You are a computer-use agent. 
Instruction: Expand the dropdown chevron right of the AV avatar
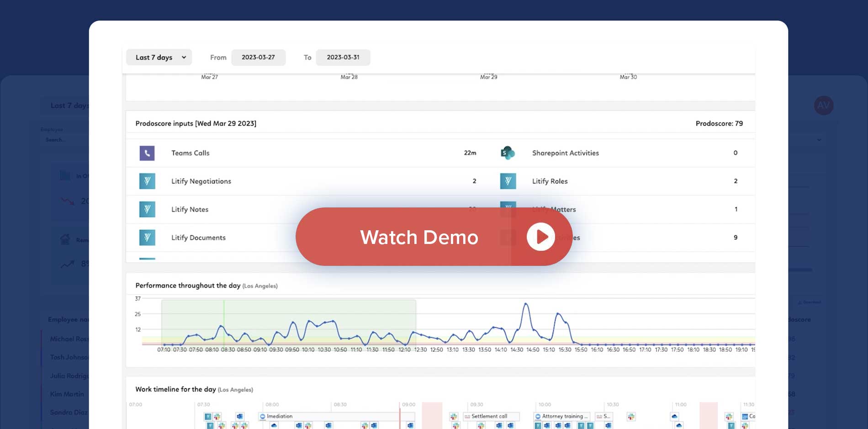pyautogui.click(x=819, y=140)
